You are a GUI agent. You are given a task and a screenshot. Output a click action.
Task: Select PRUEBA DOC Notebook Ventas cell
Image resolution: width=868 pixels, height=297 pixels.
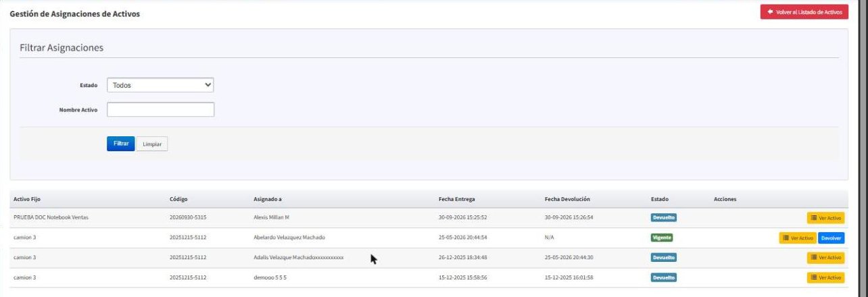pyautogui.click(x=51, y=217)
